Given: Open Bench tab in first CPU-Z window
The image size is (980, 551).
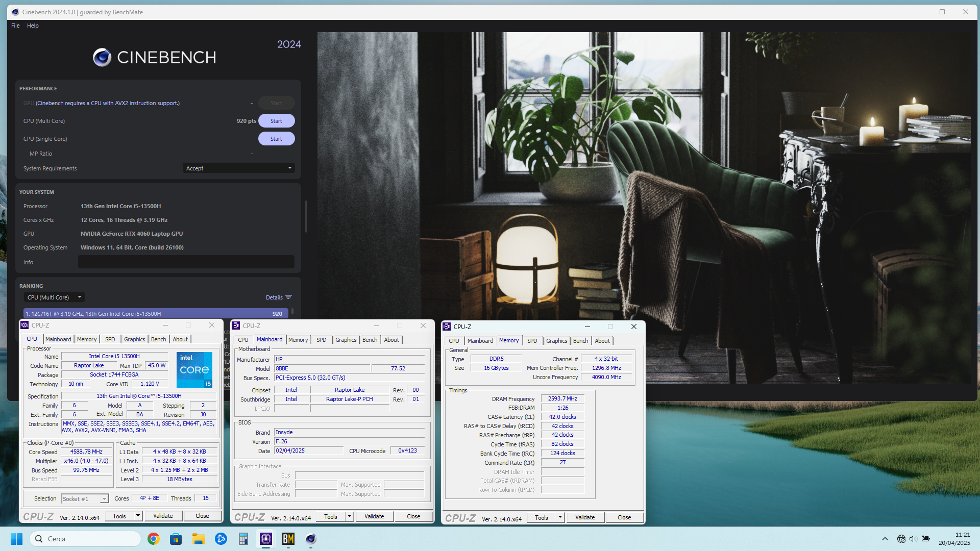Looking at the screenshot, I should [158, 339].
